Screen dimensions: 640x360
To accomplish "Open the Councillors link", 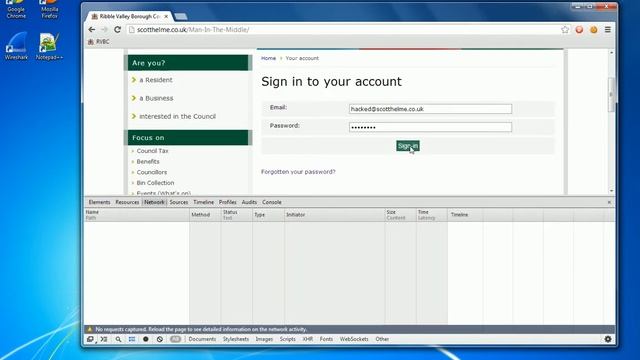I will [x=151, y=172].
